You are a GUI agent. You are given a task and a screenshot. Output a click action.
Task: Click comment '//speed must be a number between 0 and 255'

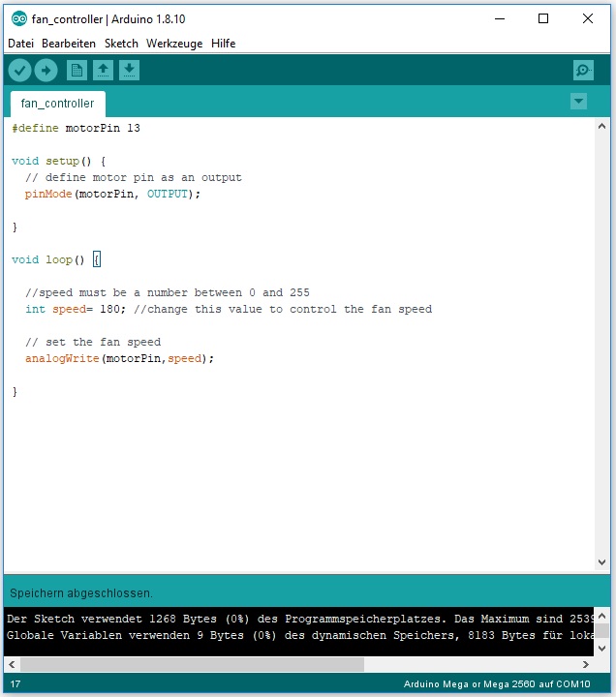(x=168, y=292)
